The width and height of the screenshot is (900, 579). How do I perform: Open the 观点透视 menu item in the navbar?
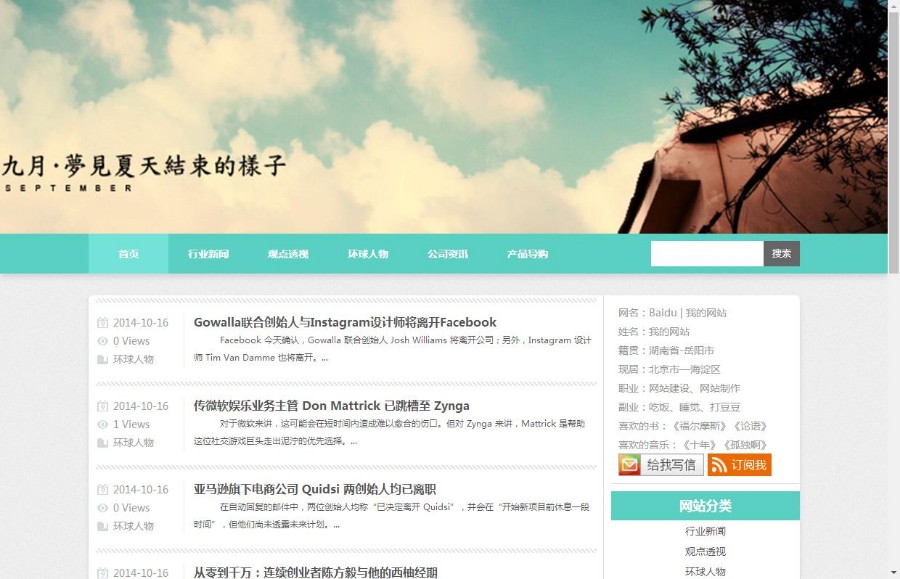[x=287, y=253]
